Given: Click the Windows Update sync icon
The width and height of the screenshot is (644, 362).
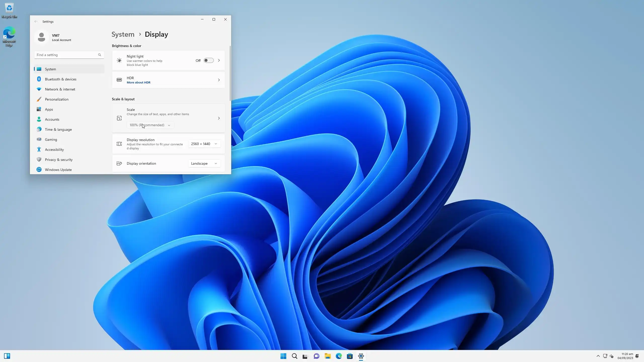Looking at the screenshot, I should click(39, 170).
